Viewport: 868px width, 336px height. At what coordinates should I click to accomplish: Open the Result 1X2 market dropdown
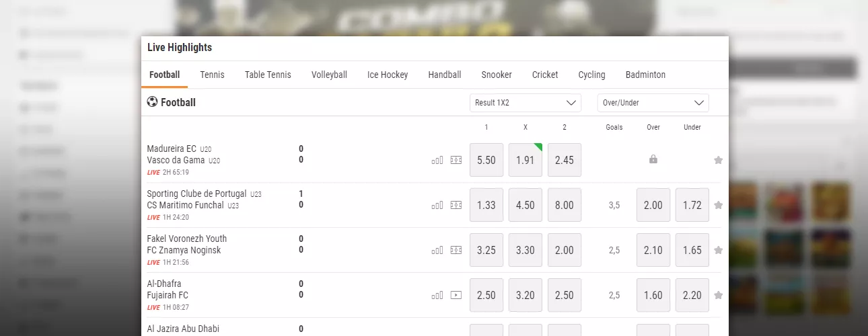point(525,103)
